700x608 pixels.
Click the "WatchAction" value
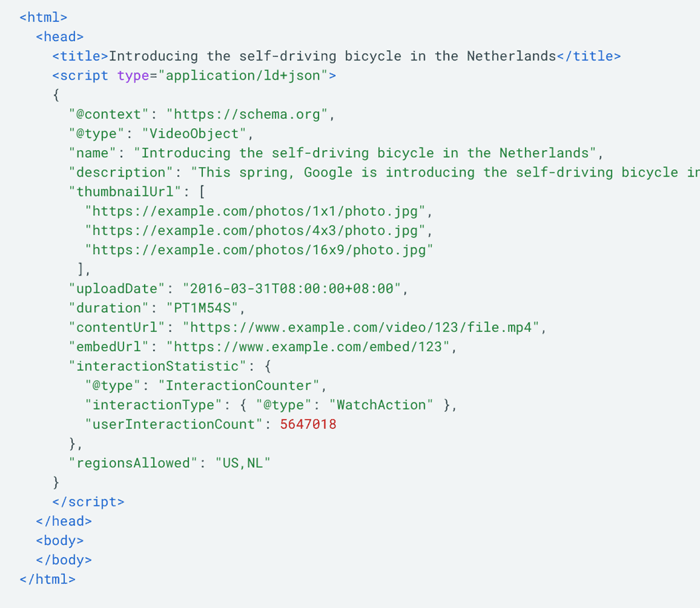point(381,405)
